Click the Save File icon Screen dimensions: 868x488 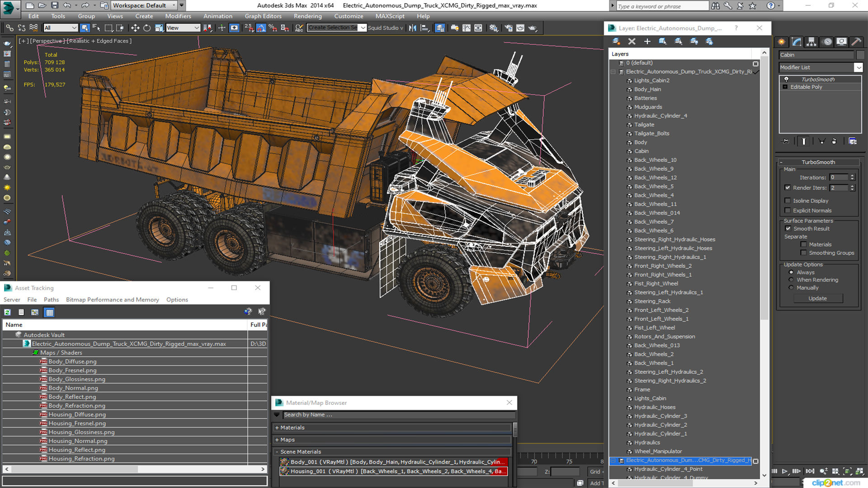click(54, 5)
